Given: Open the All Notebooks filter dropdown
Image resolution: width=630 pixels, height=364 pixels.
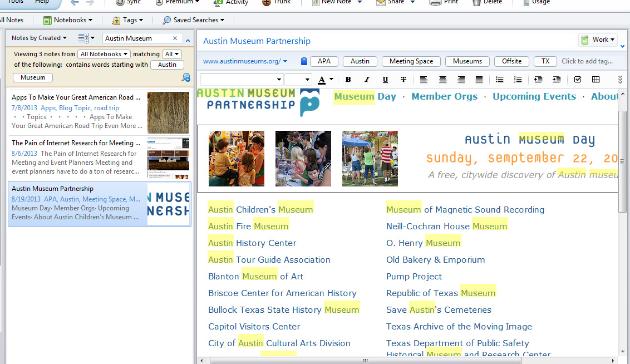Looking at the screenshot, I should pos(104,54).
